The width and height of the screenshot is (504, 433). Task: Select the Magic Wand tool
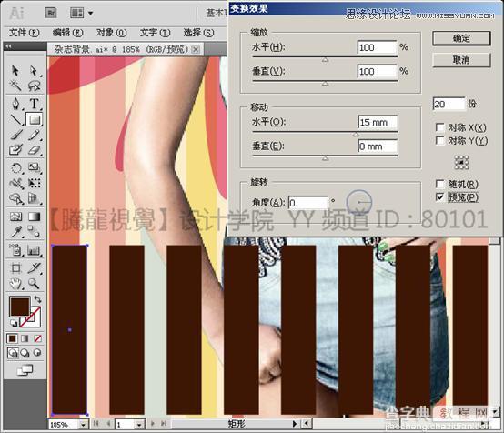(x=15, y=86)
